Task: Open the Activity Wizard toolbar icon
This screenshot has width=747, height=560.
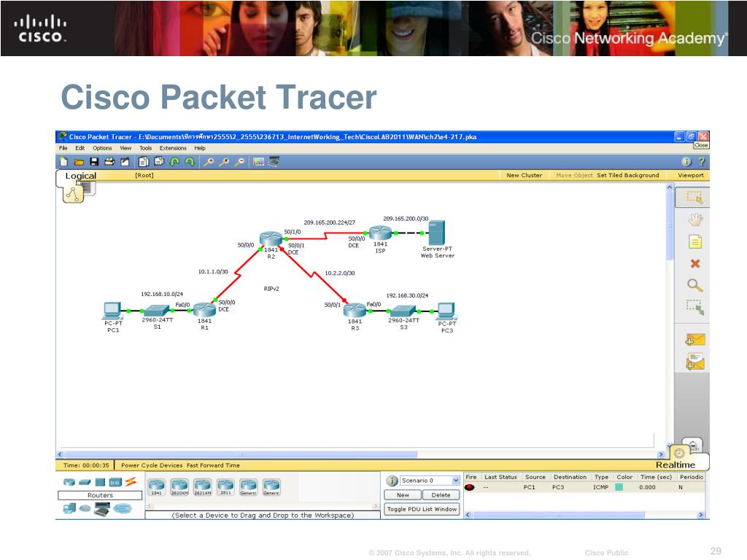Action: pos(125,162)
